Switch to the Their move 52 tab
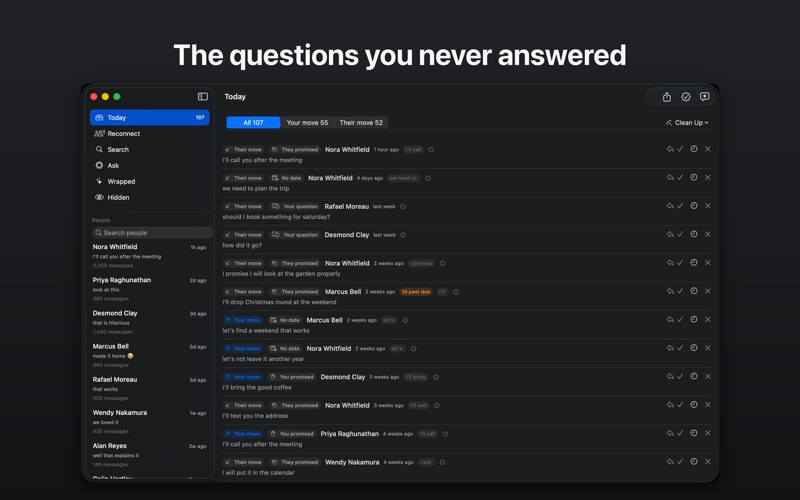 click(x=361, y=122)
